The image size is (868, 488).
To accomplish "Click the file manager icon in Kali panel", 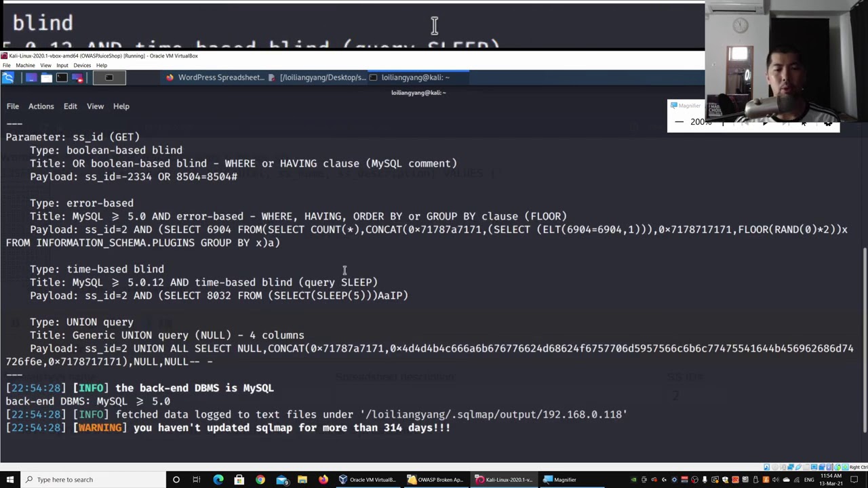I will tap(46, 77).
